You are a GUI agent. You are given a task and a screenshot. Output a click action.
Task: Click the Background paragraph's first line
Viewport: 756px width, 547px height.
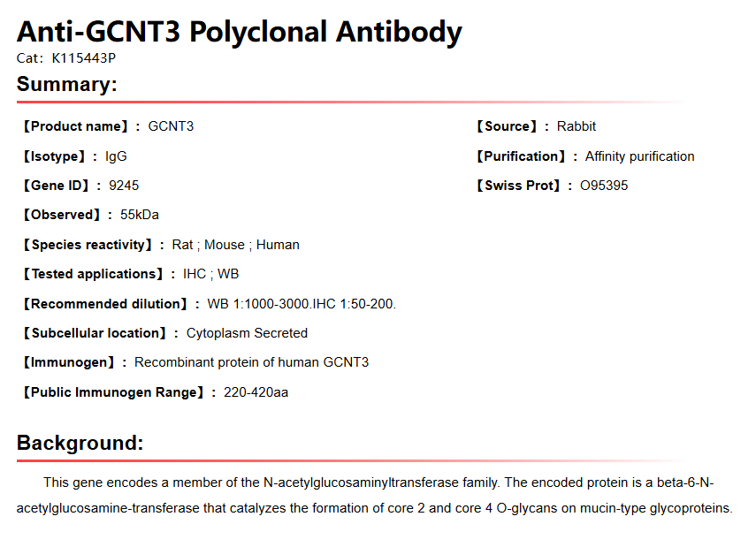[378, 482]
